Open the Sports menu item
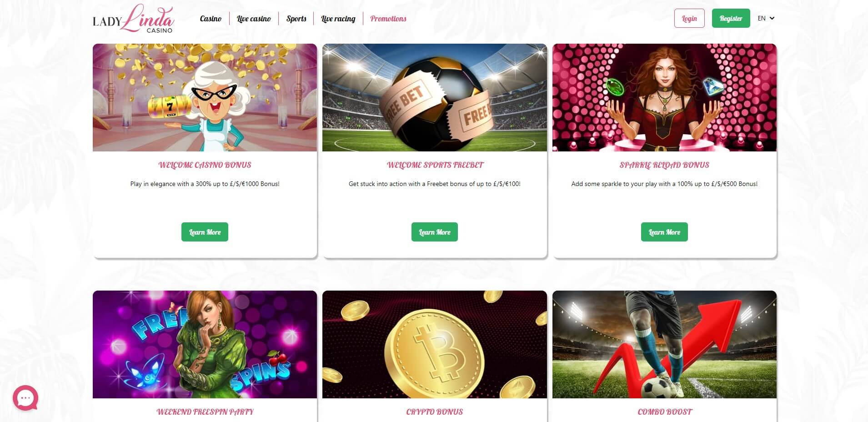This screenshot has width=868, height=422. [x=296, y=19]
